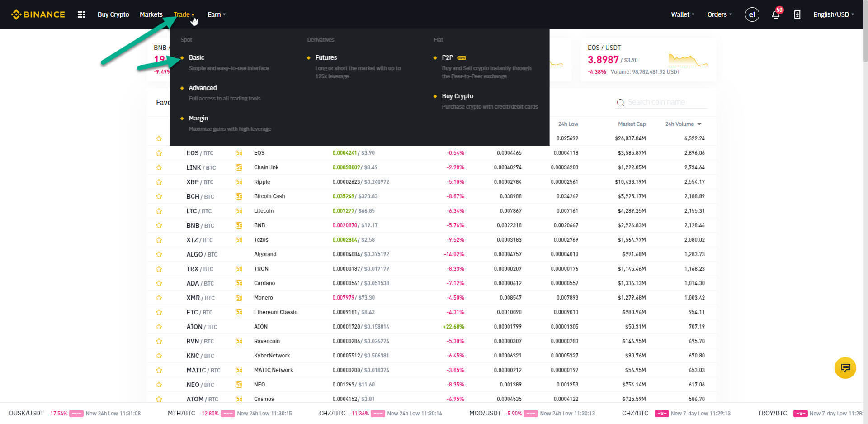Click the 5x margin badge for NEO/BTC
This screenshot has width=868, height=424.
[x=239, y=385]
